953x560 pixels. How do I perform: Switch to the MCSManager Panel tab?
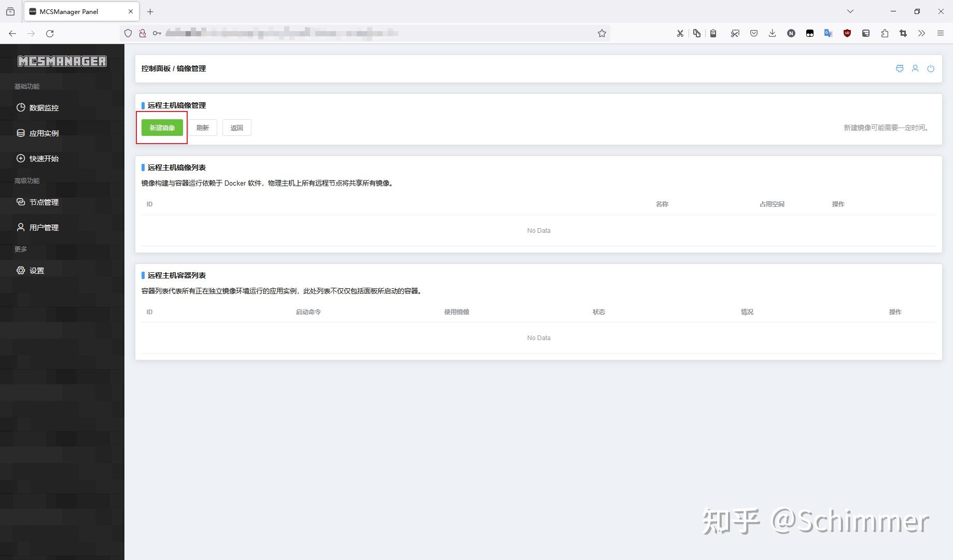[x=67, y=11]
